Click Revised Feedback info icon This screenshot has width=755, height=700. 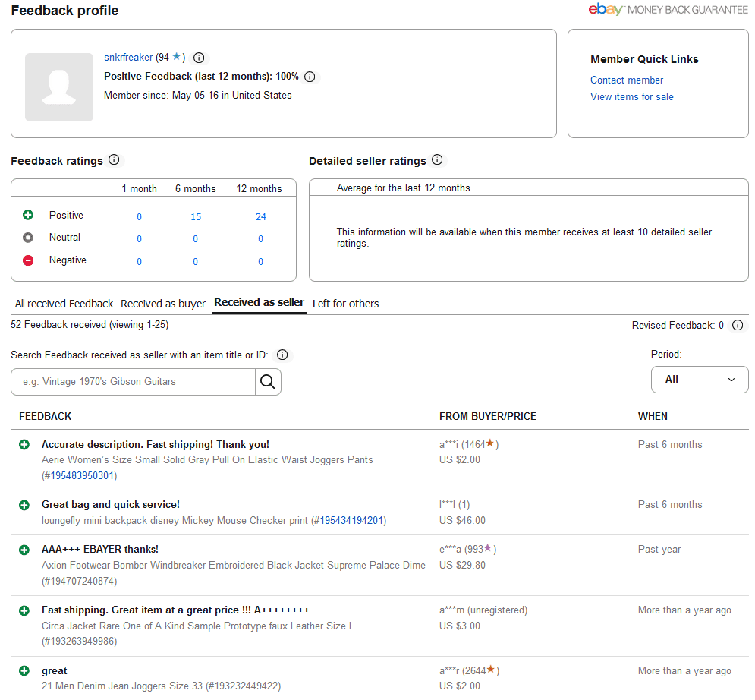point(738,325)
